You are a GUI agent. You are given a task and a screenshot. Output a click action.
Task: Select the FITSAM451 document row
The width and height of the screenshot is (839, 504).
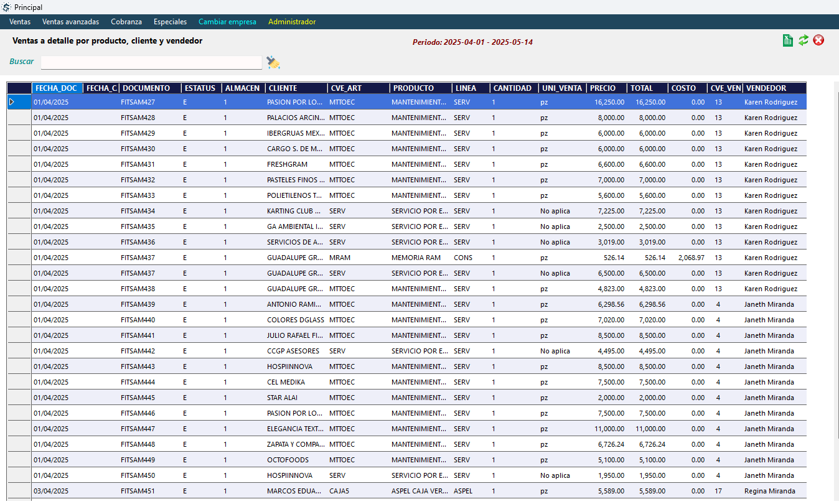138,491
